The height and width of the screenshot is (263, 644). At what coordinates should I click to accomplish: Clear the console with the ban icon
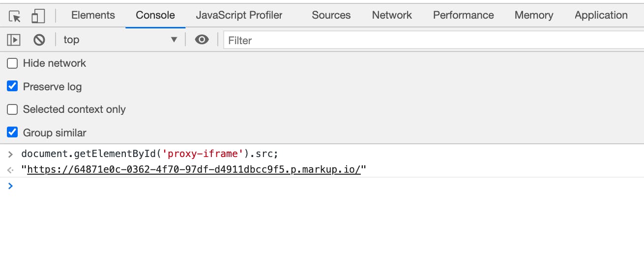tap(39, 40)
